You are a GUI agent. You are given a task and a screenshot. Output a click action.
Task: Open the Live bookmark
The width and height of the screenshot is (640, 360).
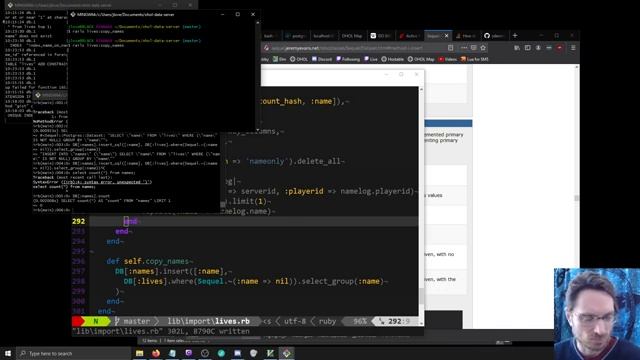click(371, 59)
